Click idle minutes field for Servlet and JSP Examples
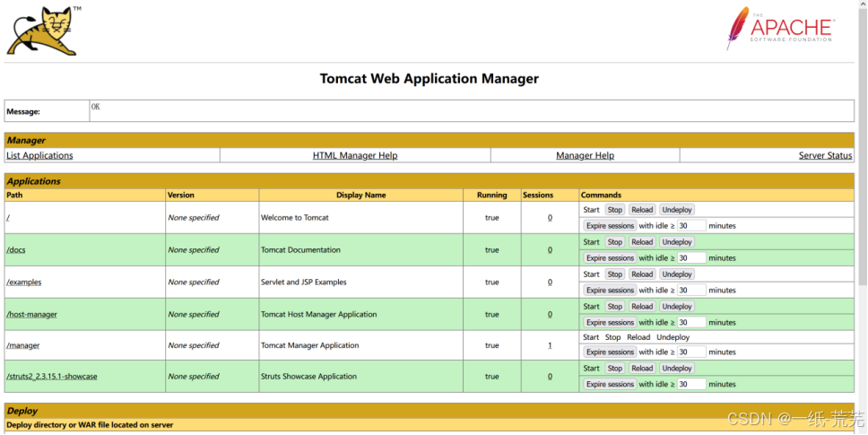The image size is (868, 435). [x=691, y=290]
